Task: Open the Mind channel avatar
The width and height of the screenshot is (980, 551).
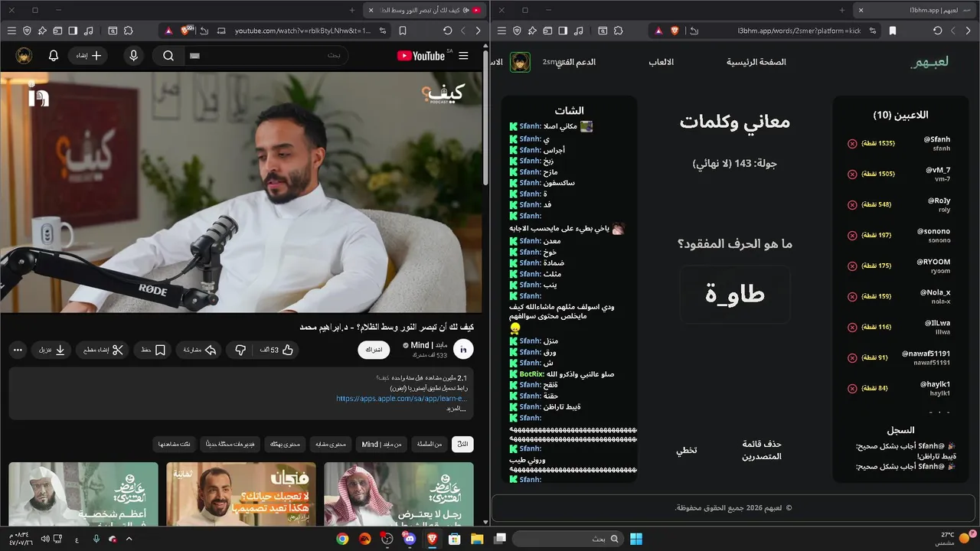Action: [x=463, y=350]
